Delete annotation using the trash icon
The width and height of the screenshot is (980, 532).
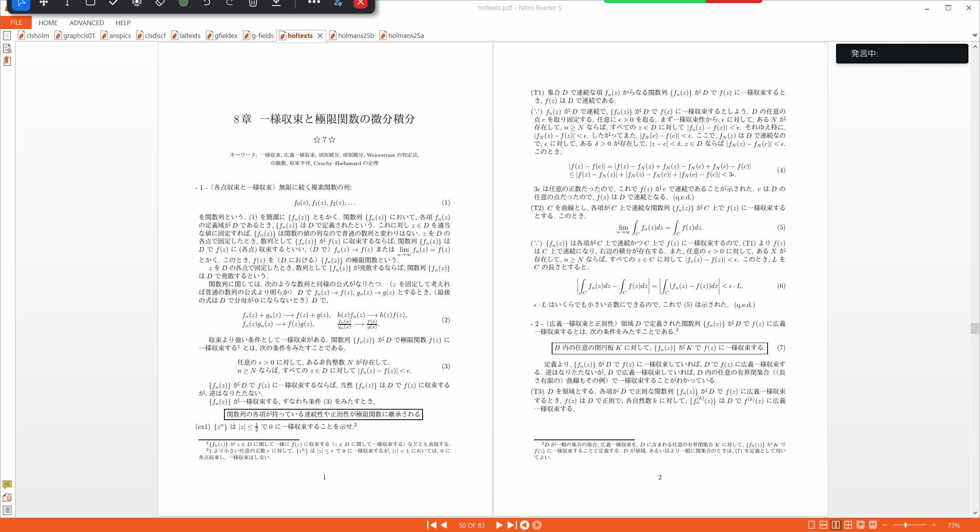click(x=253, y=3)
